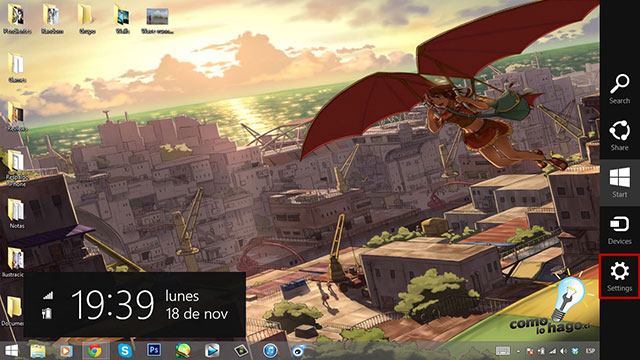Open Photoshop from the taskbar
This screenshot has height=360, width=640.
coord(154,351)
